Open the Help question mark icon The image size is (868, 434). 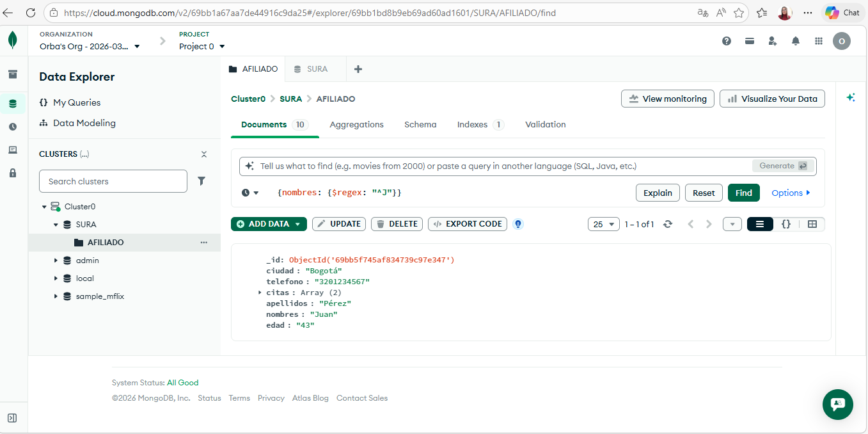727,41
